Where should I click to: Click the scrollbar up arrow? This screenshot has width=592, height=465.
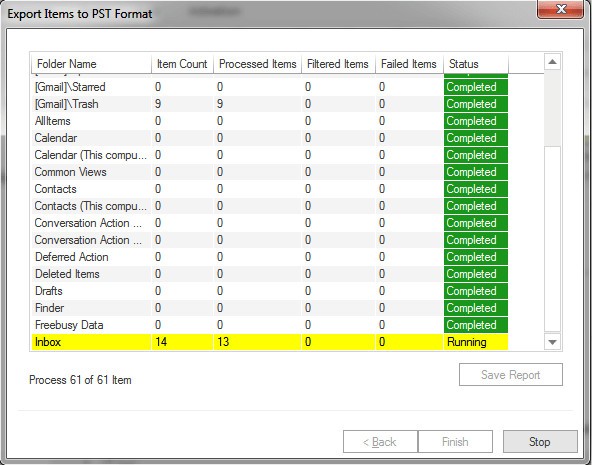click(x=552, y=62)
